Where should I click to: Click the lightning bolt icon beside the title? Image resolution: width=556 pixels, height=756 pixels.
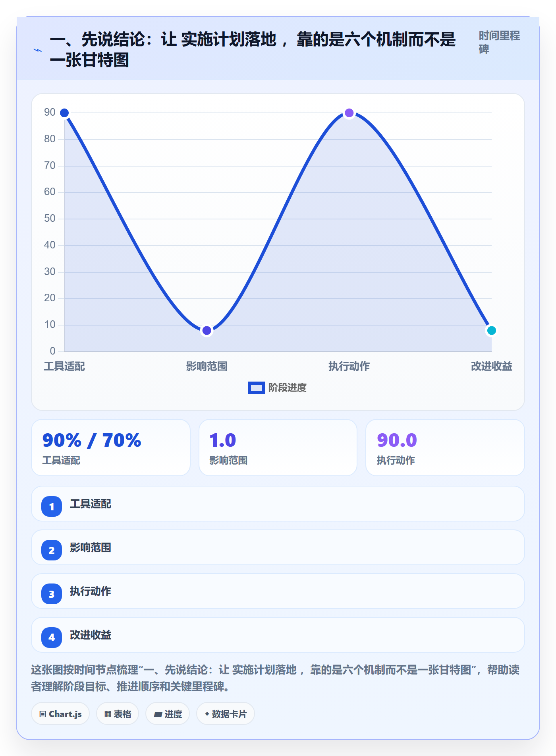(x=38, y=50)
